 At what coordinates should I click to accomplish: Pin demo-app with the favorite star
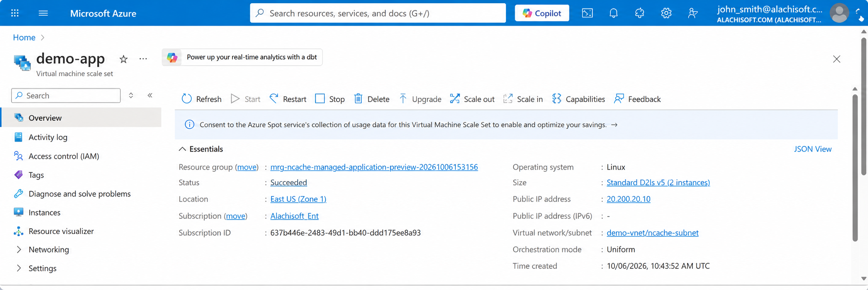click(124, 59)
